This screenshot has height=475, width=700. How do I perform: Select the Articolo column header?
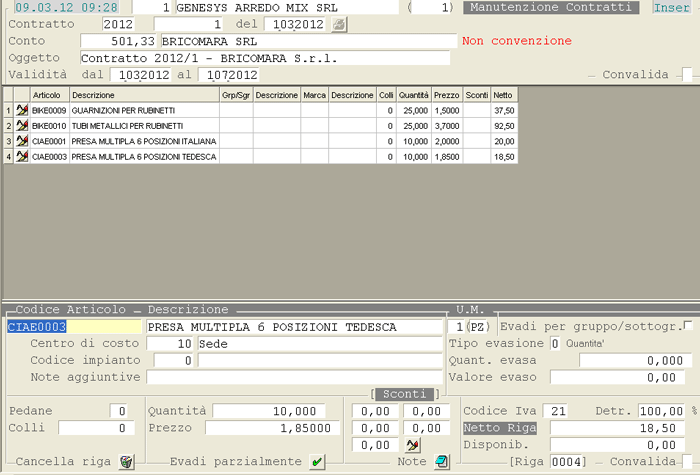49,95
